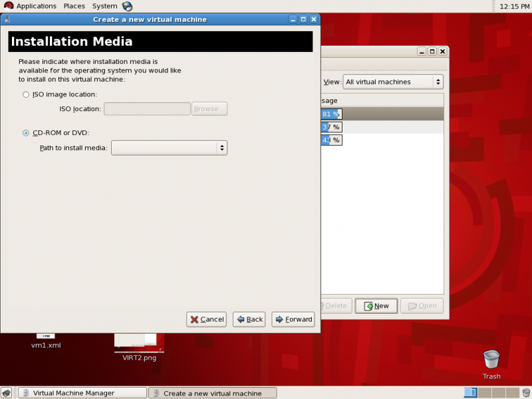This screenshot has width=532, height=399.
Task: Select the virtual machine row with 37% usage
Action: (382, 127)
